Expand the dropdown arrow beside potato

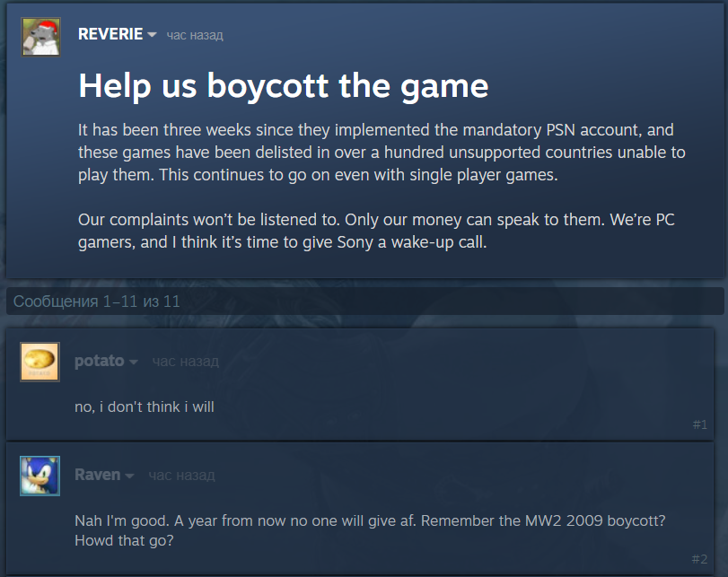click(134, 362)
